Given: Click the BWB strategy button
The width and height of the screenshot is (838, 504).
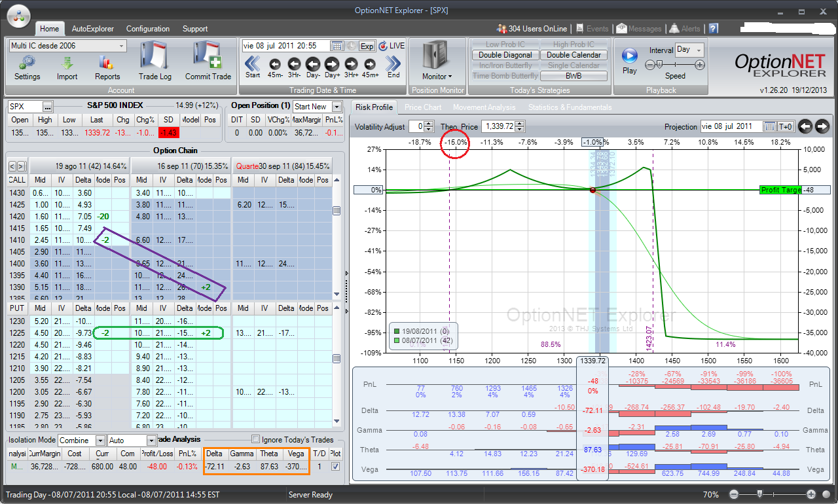Looking at the screenshot, I should pos(574,76).
